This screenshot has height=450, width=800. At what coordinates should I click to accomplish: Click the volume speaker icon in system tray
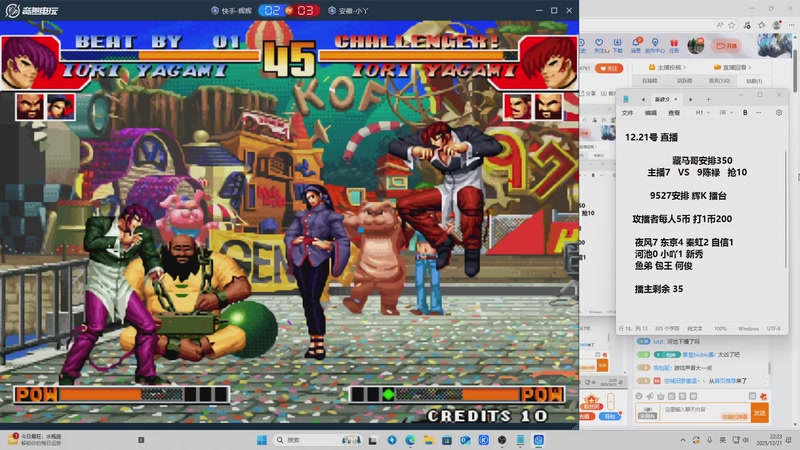(x=746, y=440)
